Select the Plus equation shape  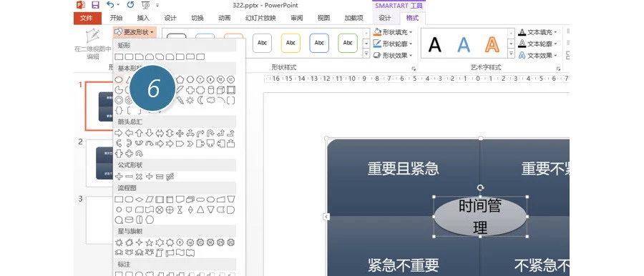pyautogui.click(x=119, y=177)
